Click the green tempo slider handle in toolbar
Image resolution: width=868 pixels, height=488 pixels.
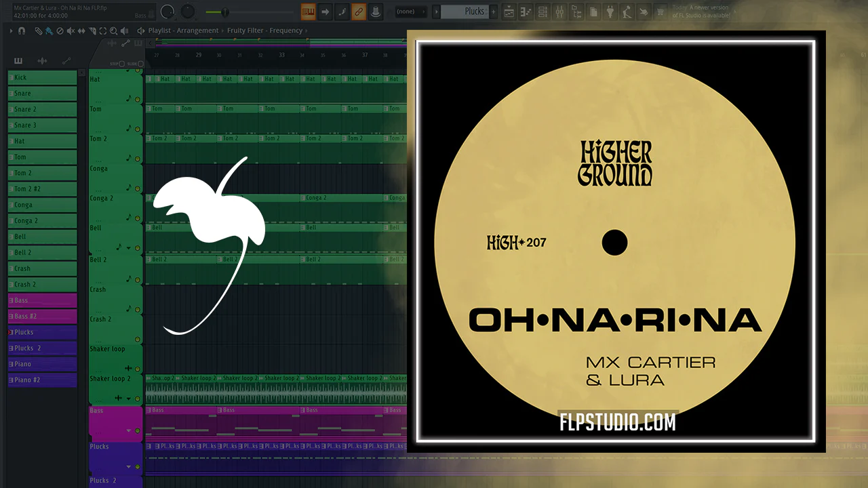pos(225,12)
